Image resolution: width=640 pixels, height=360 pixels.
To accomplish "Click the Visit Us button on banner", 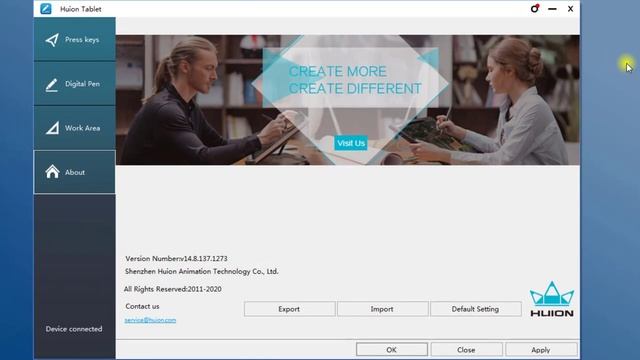I will tap(351, 143).
